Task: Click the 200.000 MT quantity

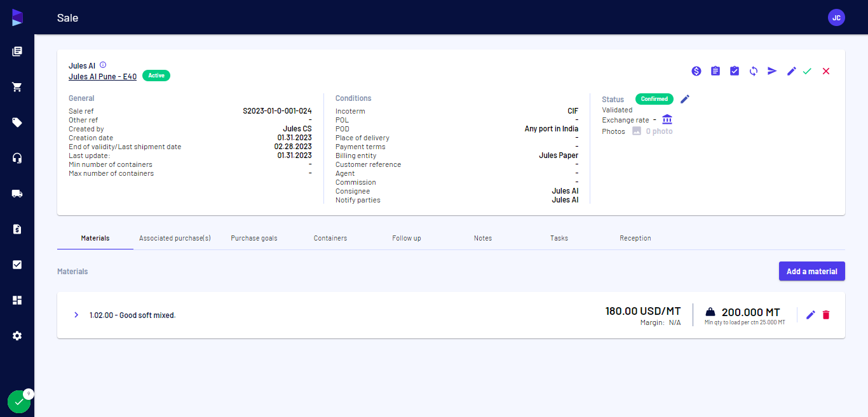Action: pos(750,312)
